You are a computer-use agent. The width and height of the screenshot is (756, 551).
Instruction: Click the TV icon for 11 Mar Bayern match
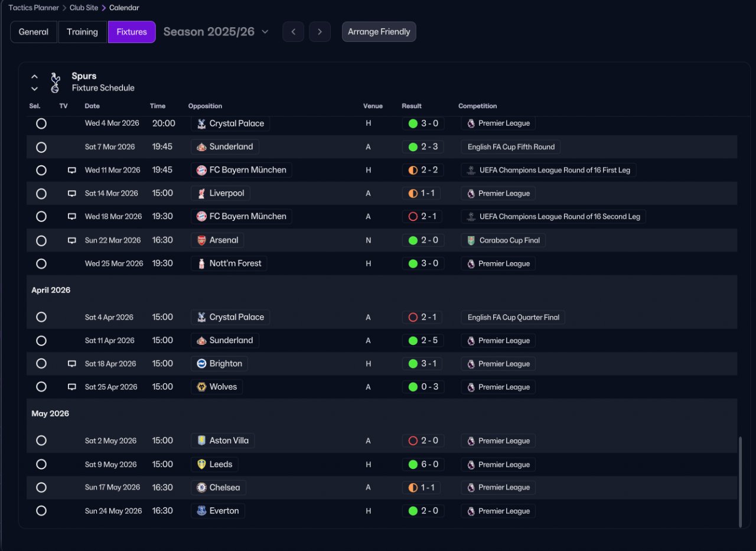click(x=72, y=170)
